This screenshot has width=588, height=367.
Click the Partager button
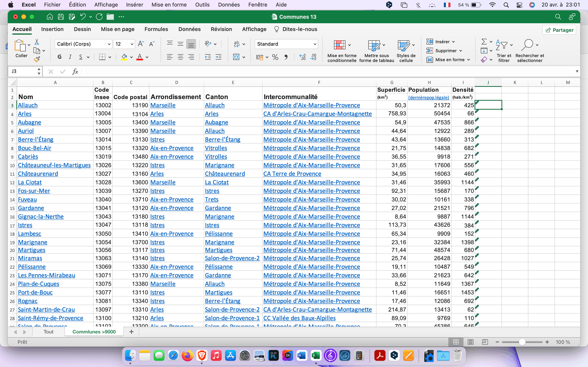tap(559, 30)
